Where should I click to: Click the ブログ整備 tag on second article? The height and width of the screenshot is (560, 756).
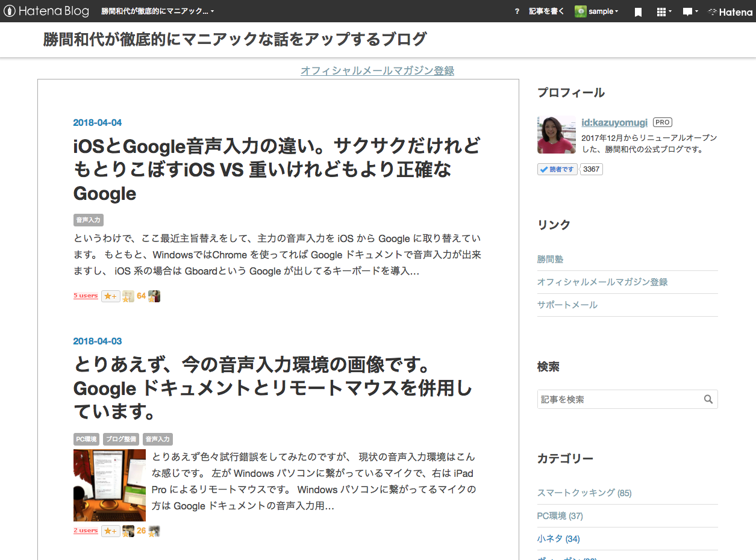121,439
